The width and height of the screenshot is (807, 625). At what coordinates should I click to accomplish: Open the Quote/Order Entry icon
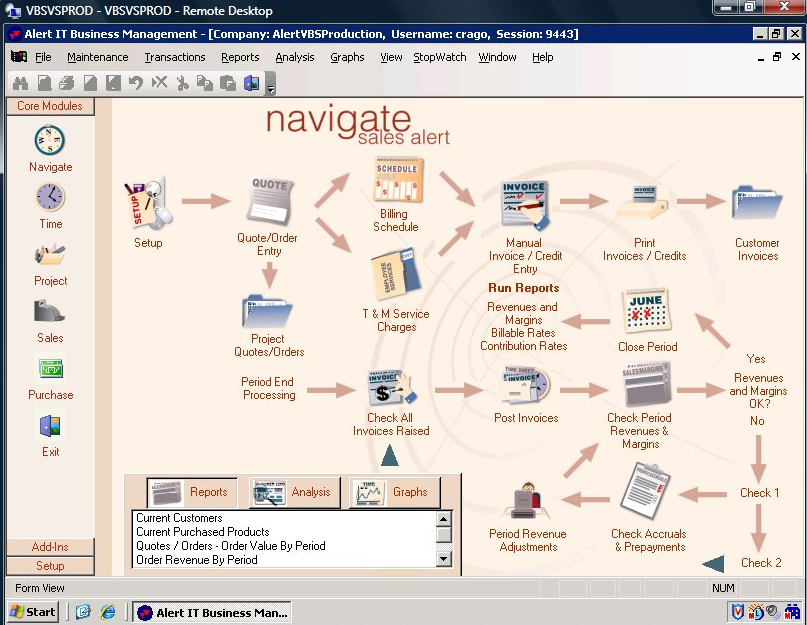(x=270, y=201)
